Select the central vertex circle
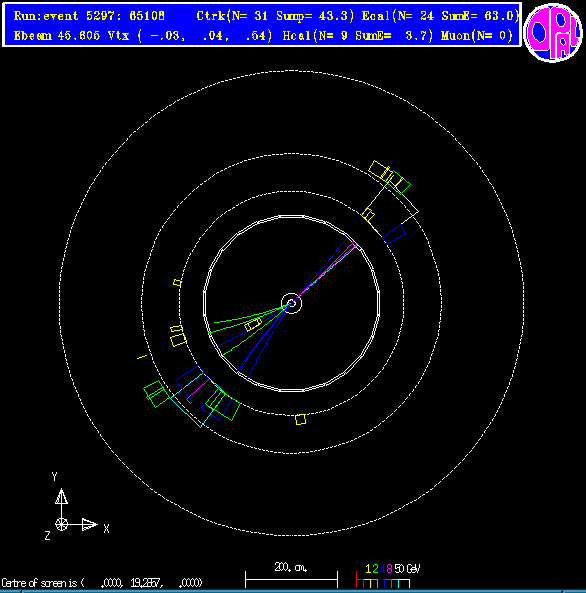Image resolution: width=586 pixels, height=593 pixels. click(x=291, y=303)
